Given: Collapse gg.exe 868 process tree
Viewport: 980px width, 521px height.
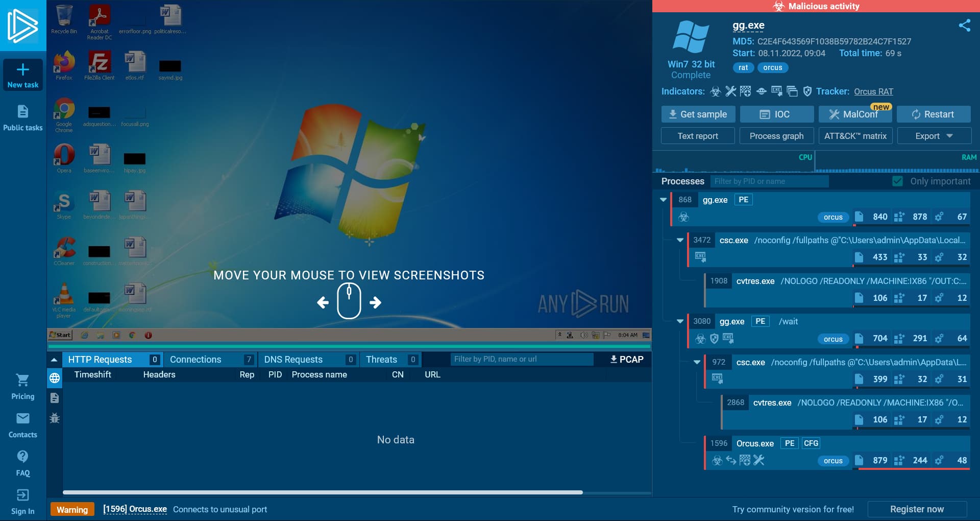Looking at the screenshot, I should (x=663, y=200).
